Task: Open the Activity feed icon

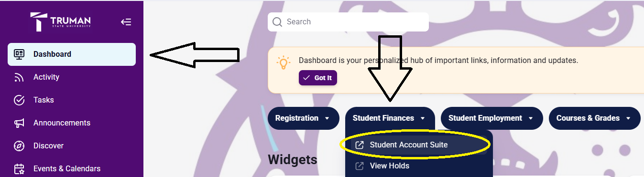Action: tap(19, 77)
